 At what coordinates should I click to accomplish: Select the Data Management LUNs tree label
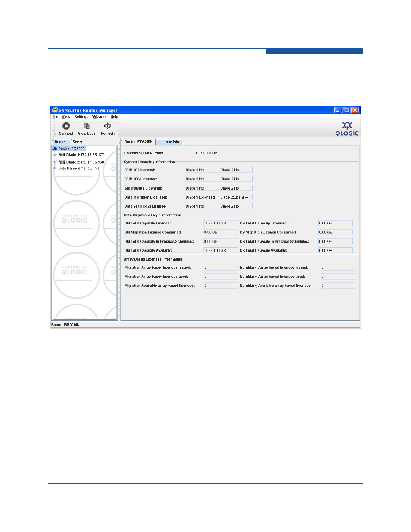point(79,168)
